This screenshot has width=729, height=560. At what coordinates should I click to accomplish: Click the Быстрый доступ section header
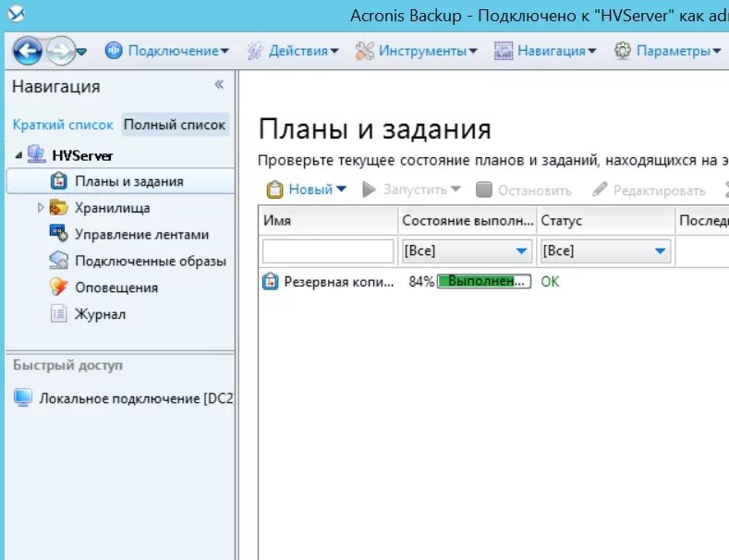[67, 365]
